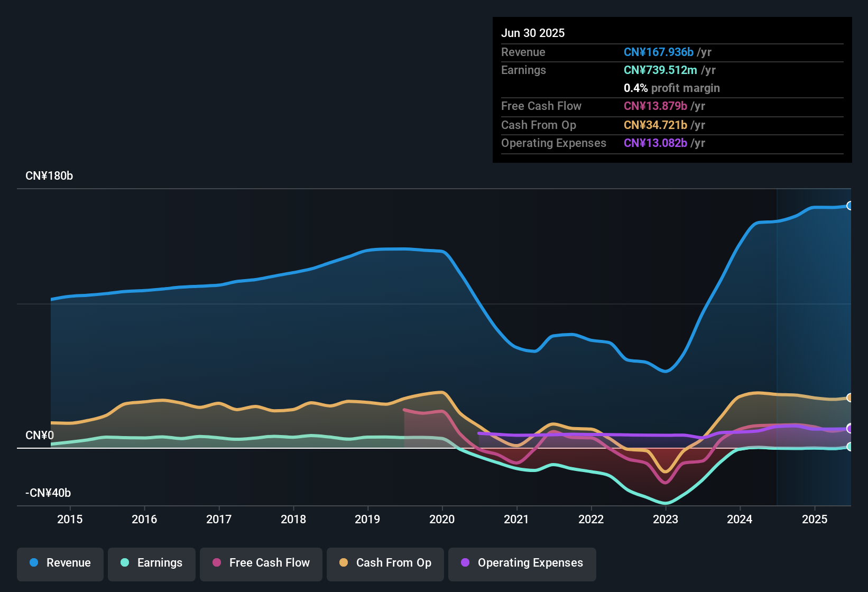
Task: Click the blue Revenue legend dot
Action: (33, 563)
